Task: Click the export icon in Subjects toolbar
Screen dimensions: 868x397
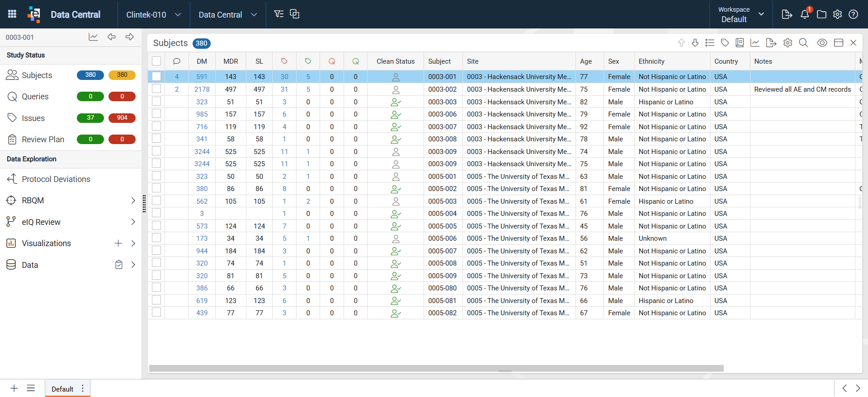Action: tap(771, 43)
